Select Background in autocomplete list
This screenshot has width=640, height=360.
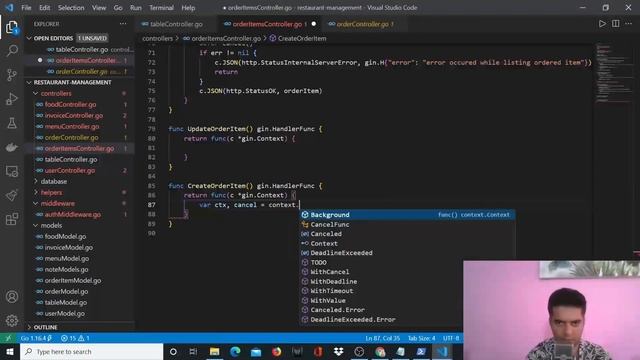coord(407,215)
